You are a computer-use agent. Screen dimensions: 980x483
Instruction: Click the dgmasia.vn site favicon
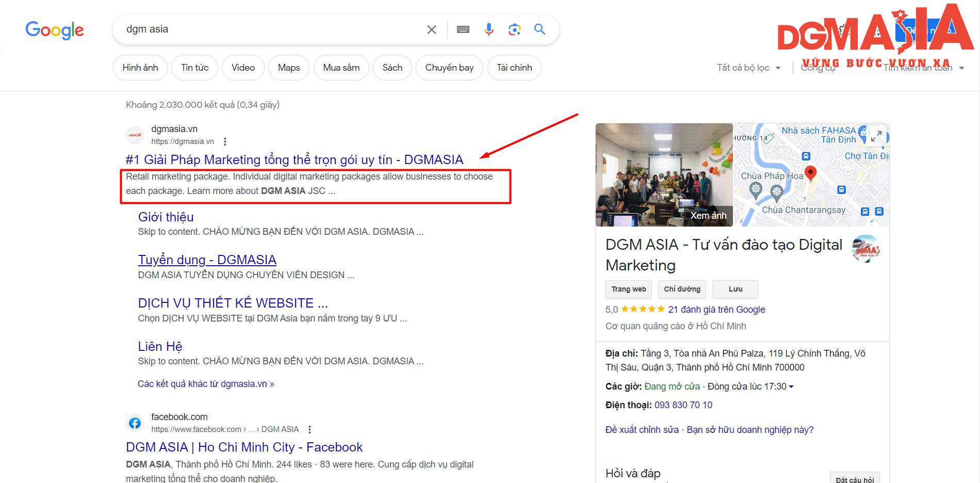point(135,135)
